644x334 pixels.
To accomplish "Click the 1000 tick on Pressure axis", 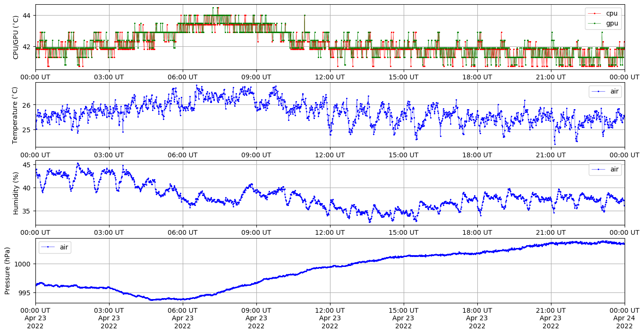I will click(23, 264).
